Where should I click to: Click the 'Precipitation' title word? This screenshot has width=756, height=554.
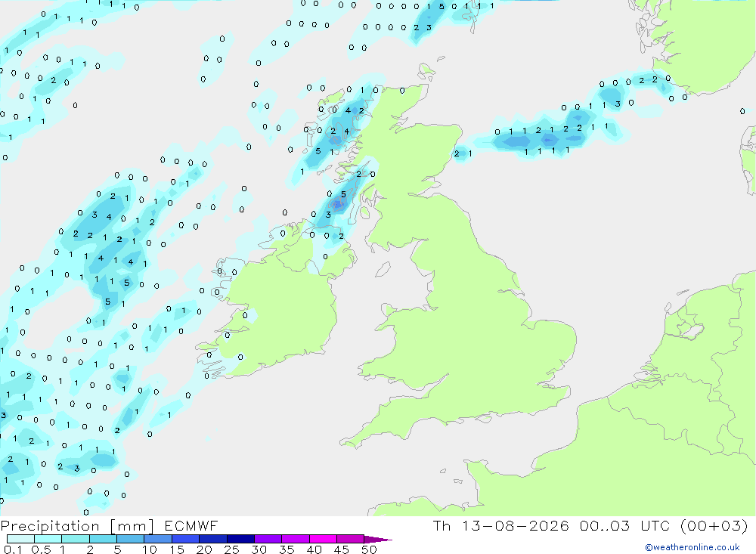point(50,525)
